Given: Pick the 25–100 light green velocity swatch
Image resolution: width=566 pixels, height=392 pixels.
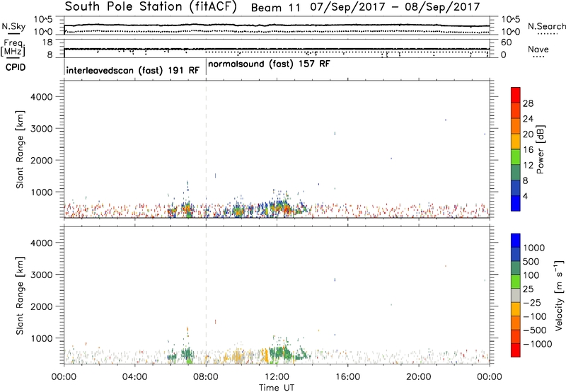Looking at the screenshot, I should click(516, 282).
